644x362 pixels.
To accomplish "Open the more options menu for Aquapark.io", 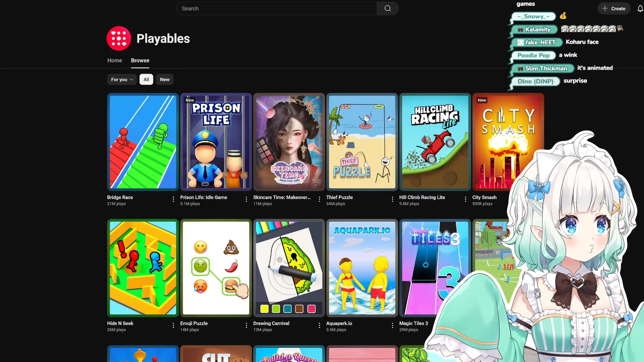I will pyautogui.click(x=392, y=325).
